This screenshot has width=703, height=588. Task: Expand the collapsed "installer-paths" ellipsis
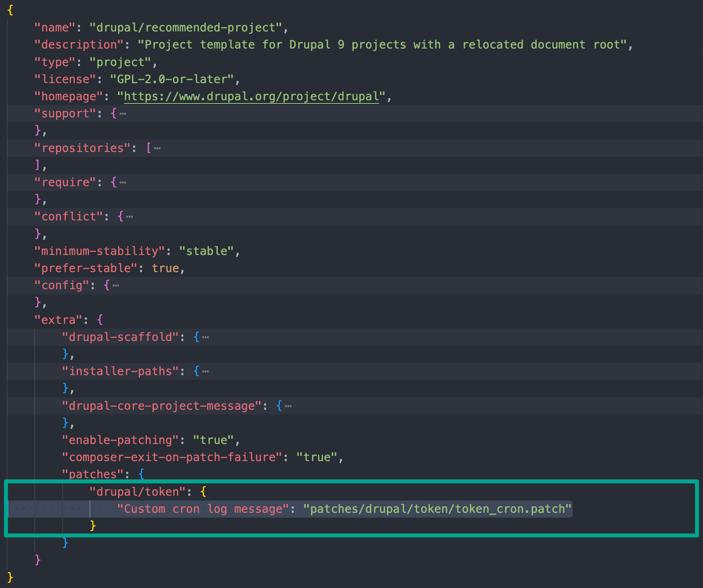coord(206,372)
